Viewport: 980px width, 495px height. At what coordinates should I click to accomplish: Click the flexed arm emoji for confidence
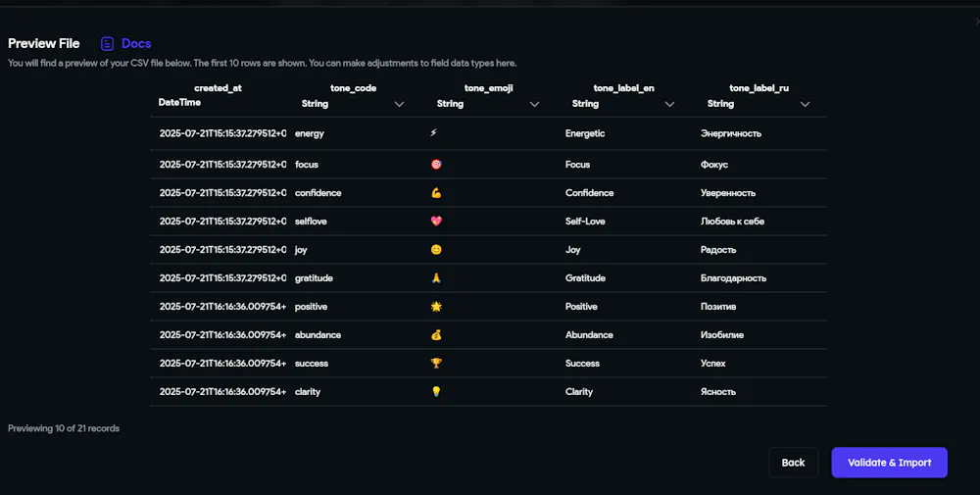[x=436, y=193]
